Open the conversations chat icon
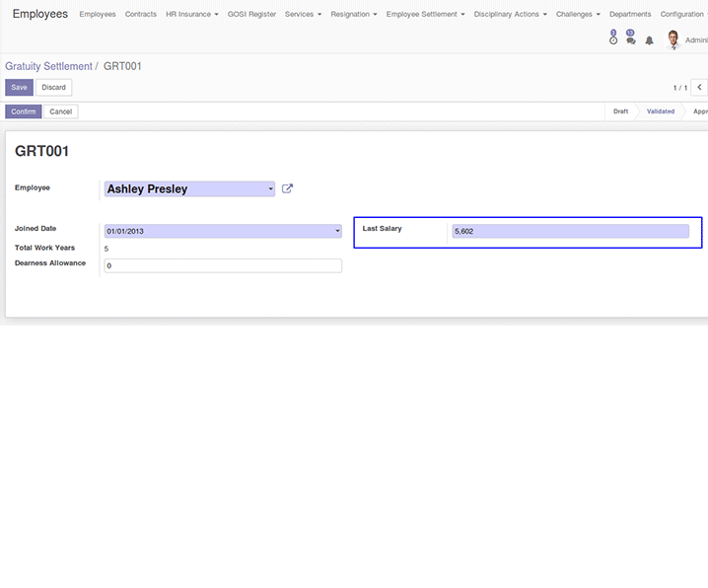The width and height of the screenshot is (708, 588). [630, 39]
